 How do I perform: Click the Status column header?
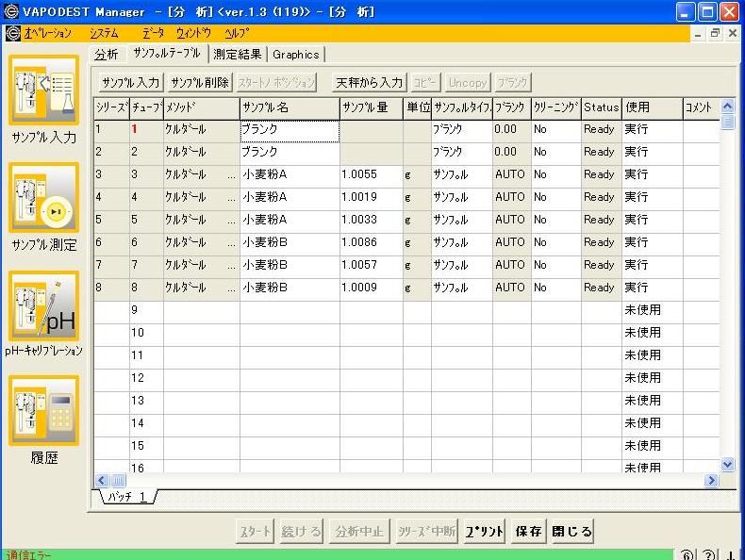[602, 107]
